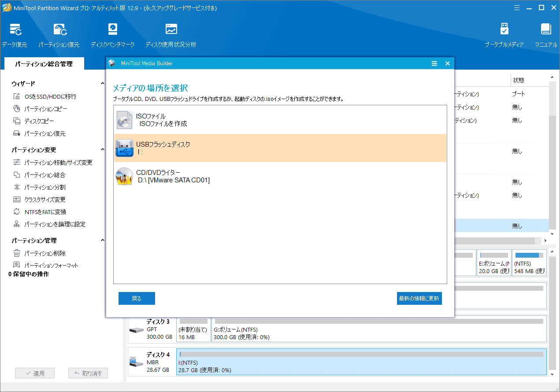Open the マニュアル icon
The width and height of the screenshot is (560, 392).
(x=546, y=35)
